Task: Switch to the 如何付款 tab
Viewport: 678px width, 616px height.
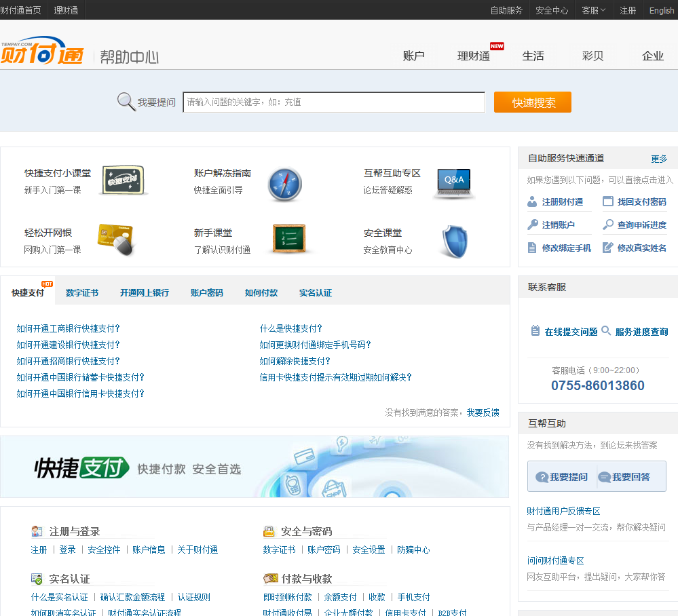Action: tap(261, 292)
